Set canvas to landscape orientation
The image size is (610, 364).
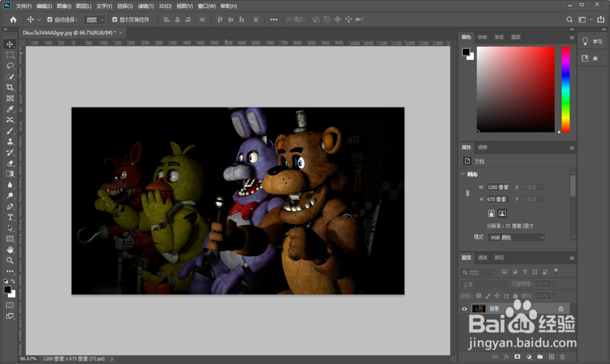point(502,213)
